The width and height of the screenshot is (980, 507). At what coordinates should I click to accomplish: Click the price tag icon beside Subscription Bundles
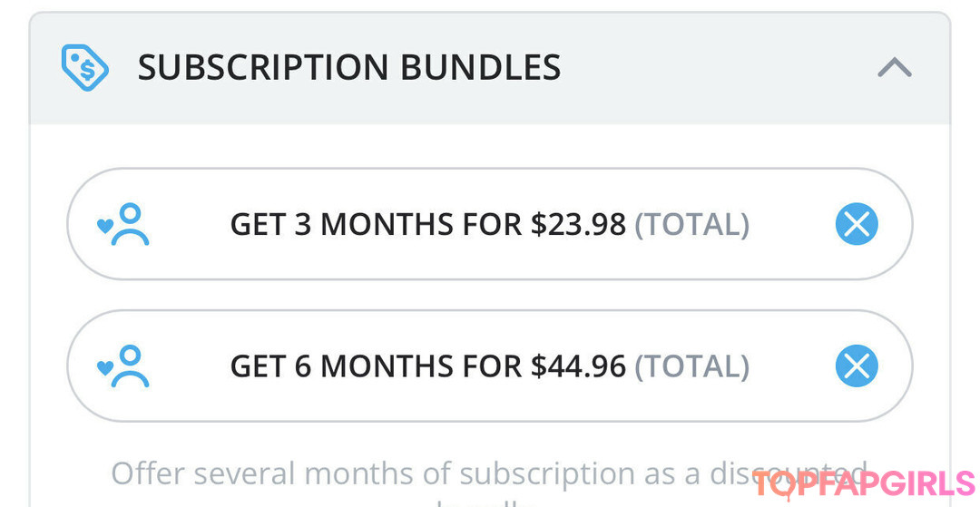tap(84, 68)
